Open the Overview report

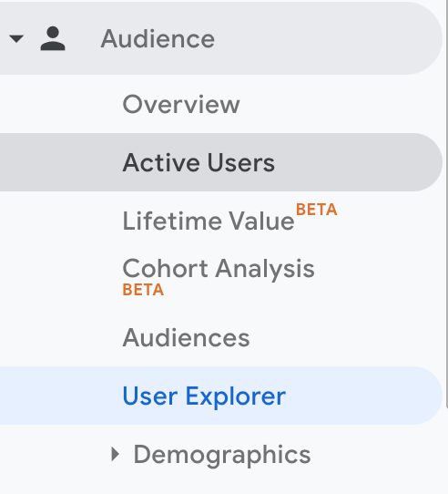(x=181, y=104)
